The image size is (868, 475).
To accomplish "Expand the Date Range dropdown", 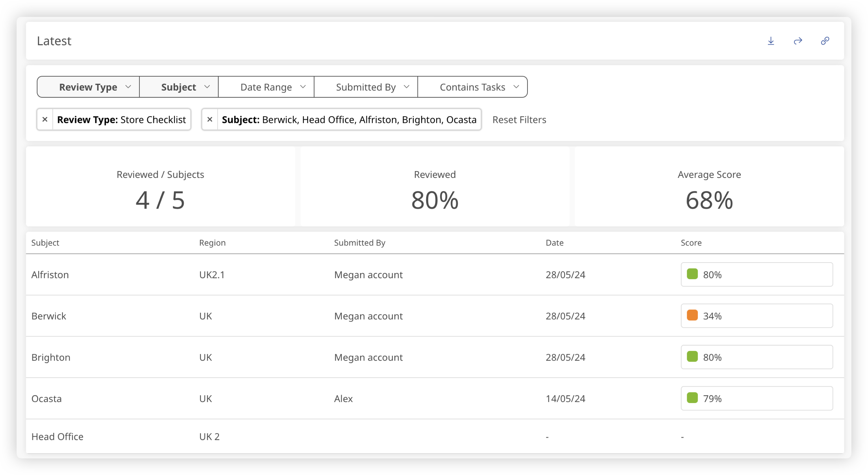I will point(266,87).
